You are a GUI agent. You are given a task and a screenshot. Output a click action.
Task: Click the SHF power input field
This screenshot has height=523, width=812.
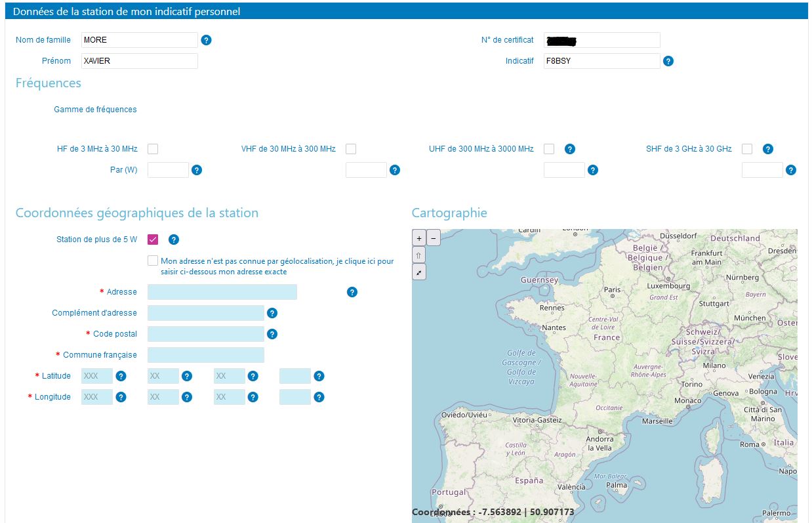762,170
